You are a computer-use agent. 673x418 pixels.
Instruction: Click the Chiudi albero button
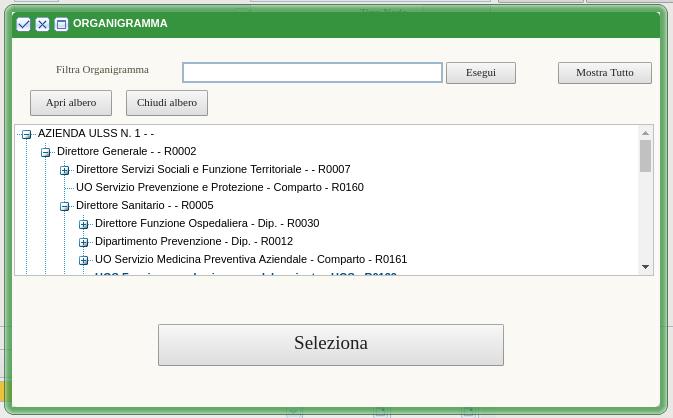click(167, 102)
